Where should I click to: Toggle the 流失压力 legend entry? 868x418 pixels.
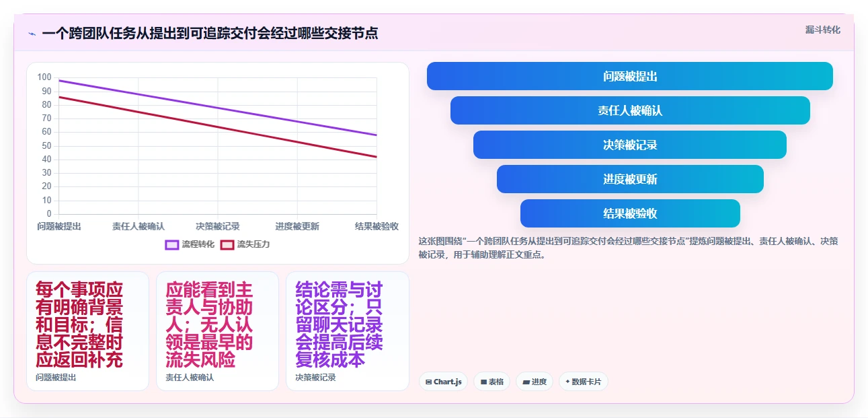[x=245, y=244]
